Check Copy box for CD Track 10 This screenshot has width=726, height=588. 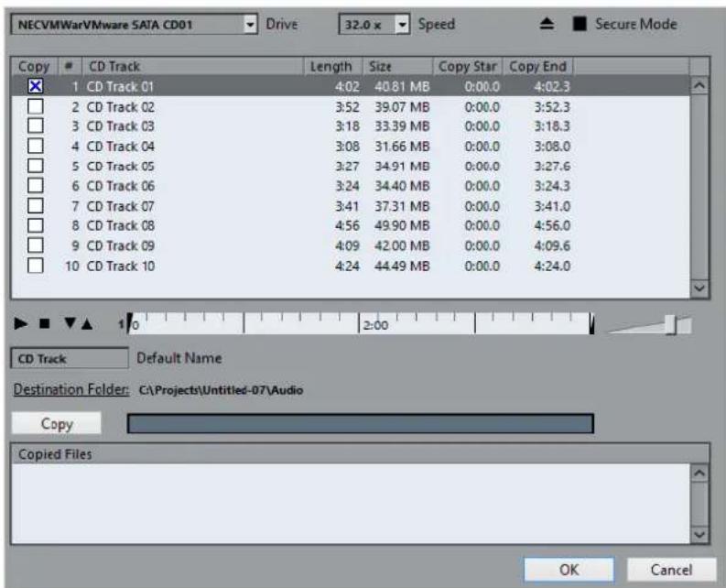pos(36,266)
